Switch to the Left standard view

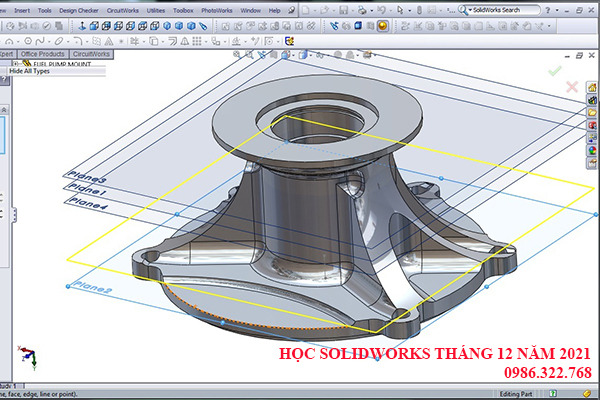pyautogui.click(x=118, y=26)
